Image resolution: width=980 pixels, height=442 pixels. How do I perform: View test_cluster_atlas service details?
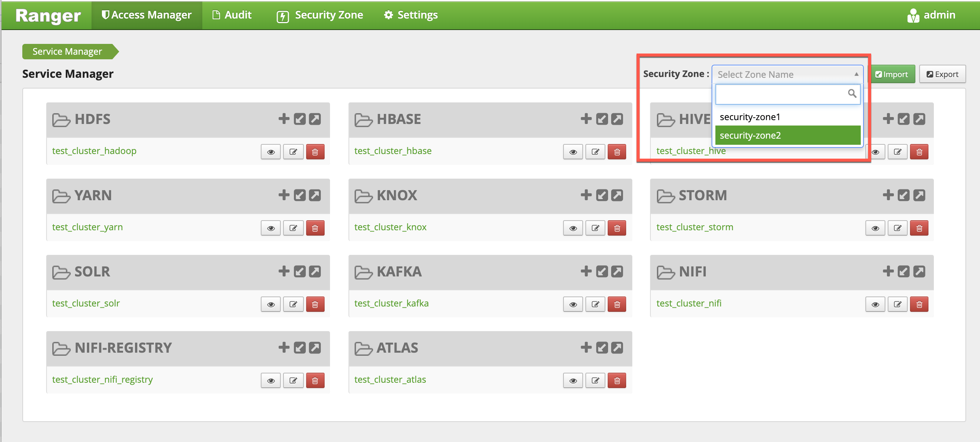[x=573, y=380]
